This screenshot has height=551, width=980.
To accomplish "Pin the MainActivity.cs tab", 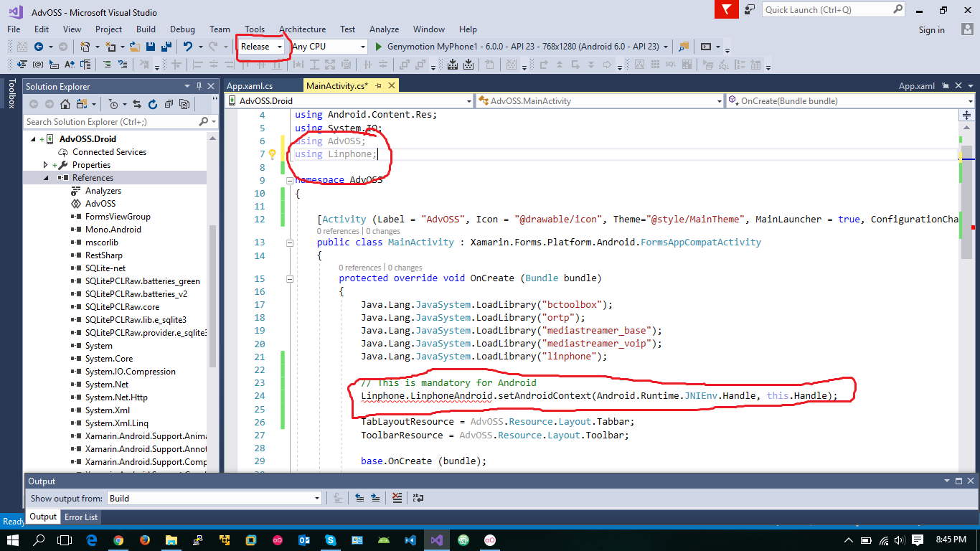I will click(x=379, y=86).
